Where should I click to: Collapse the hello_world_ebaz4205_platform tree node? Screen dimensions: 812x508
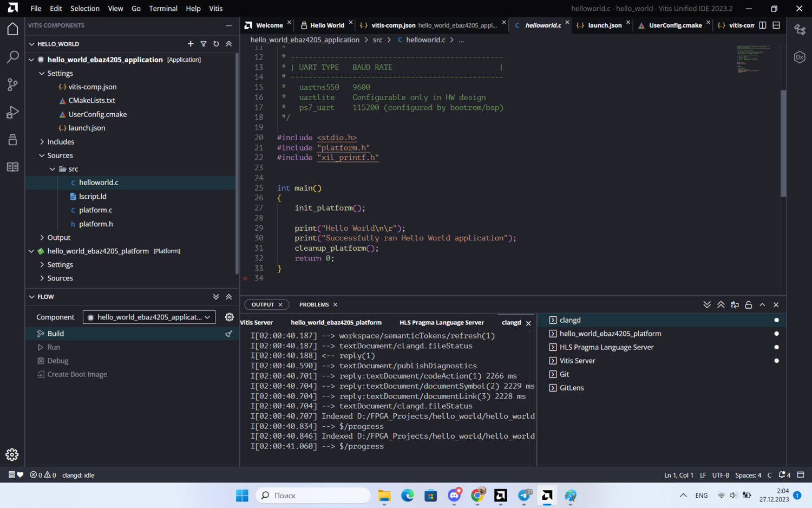(x=31, y=251)
